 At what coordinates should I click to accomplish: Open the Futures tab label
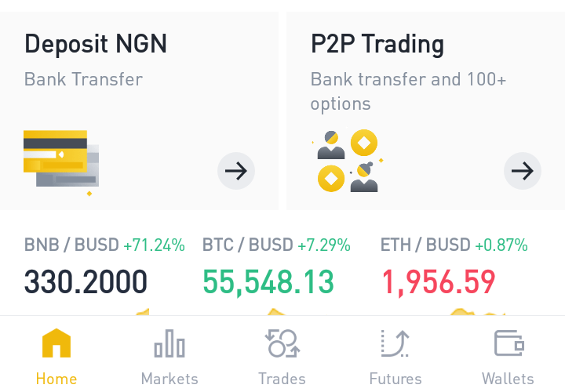pos(395,379)
